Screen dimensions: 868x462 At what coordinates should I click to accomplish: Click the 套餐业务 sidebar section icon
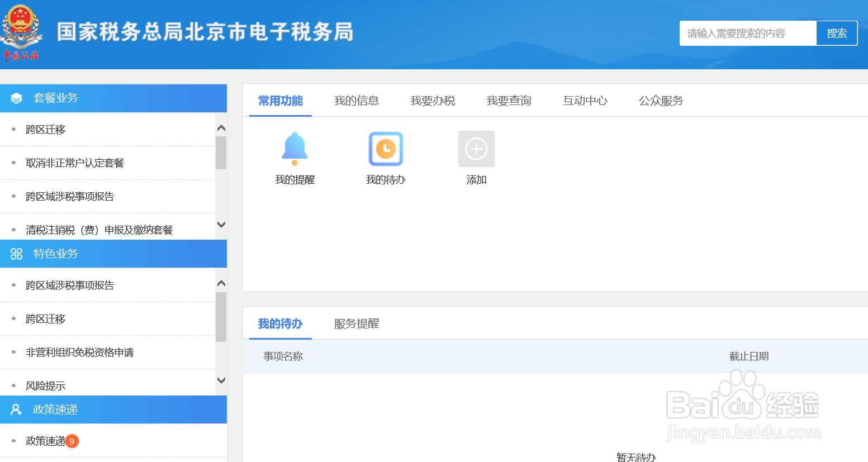tap(17, 98)
